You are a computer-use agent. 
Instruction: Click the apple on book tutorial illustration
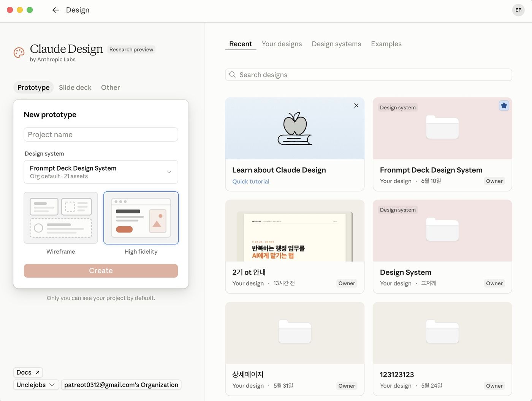[x=295, y=128]
